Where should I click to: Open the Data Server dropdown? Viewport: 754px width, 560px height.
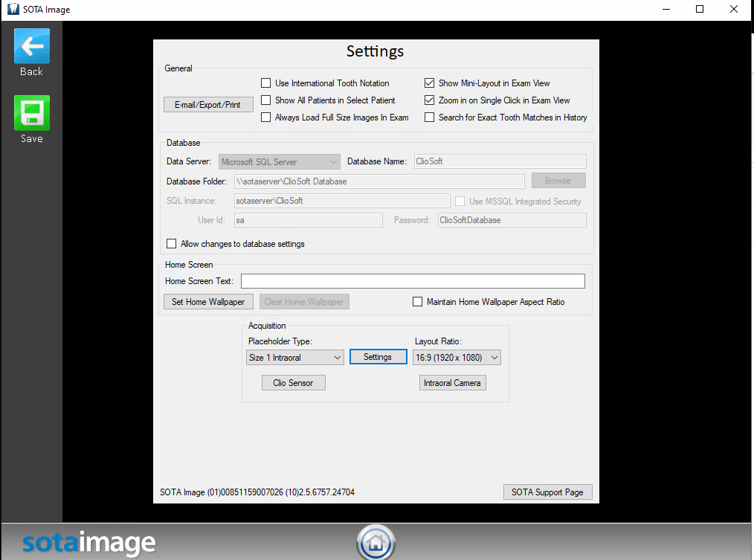(280, 161)
